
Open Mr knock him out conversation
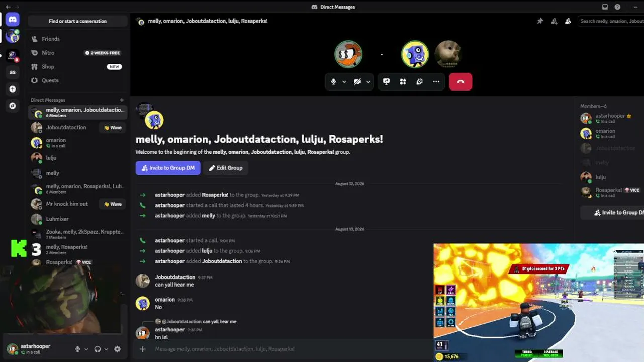tap(78, 204)
